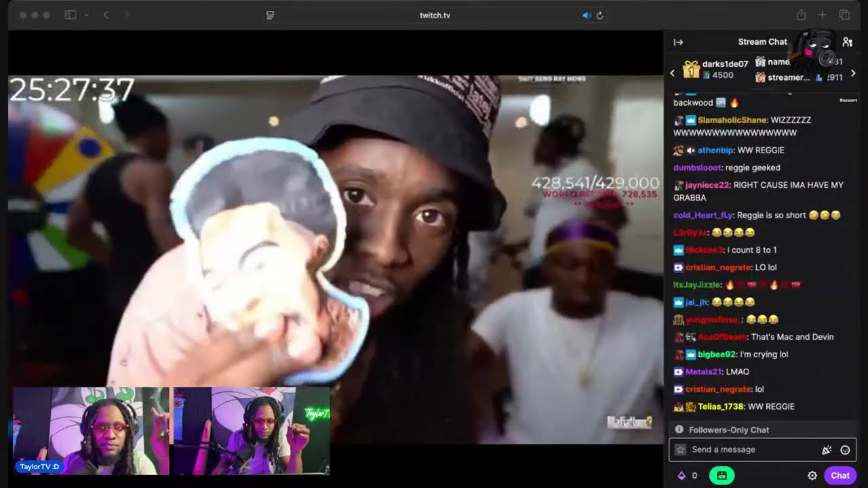Open jai_jh's user card
868x488 pixels.
pos(696,302)
